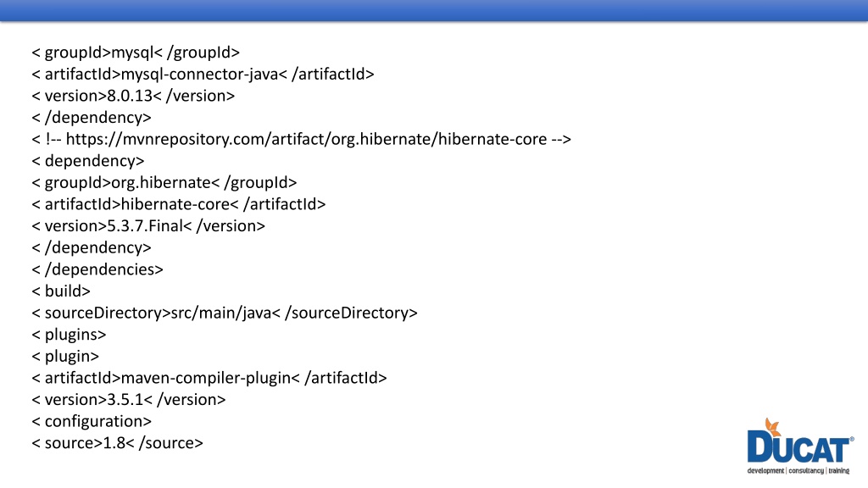Click the version 3.5.1 line

(x=129, y=400)
